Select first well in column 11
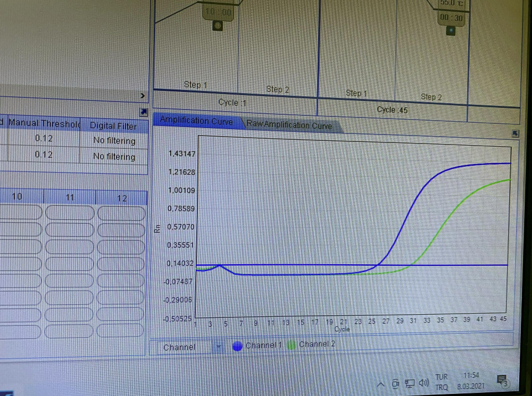 pyautogui.click(x=70, y=213)
